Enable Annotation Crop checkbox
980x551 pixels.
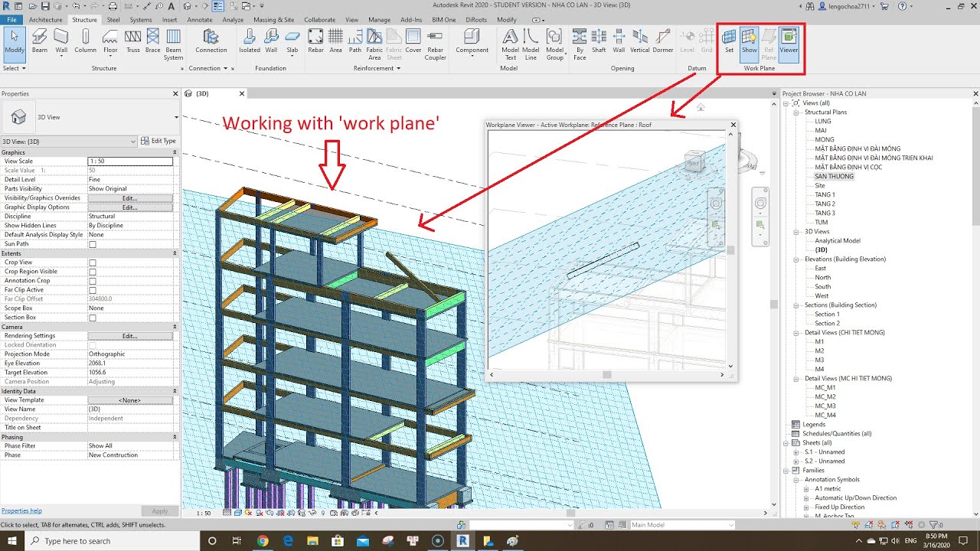pyautogui.click(x=93, y=281)
